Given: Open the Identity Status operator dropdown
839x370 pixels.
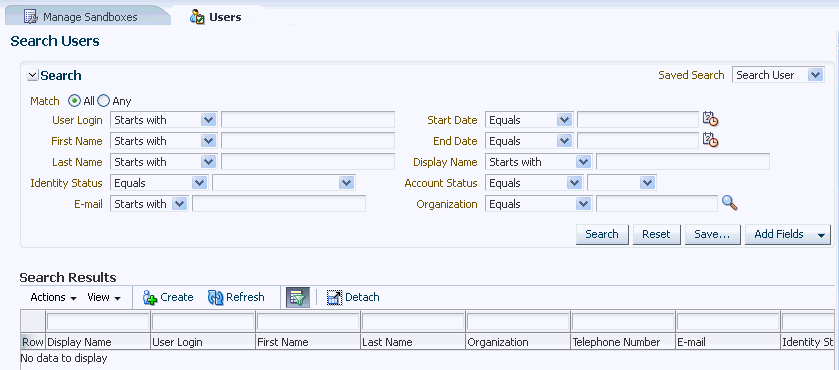Looking at the screenshot, I should tap(159, 183).
